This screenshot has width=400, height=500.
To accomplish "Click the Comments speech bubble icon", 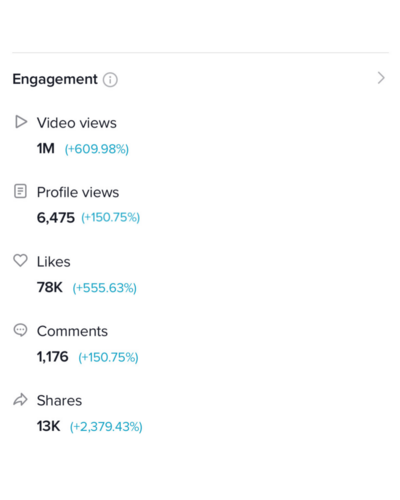I will click(x=20, y=330).
